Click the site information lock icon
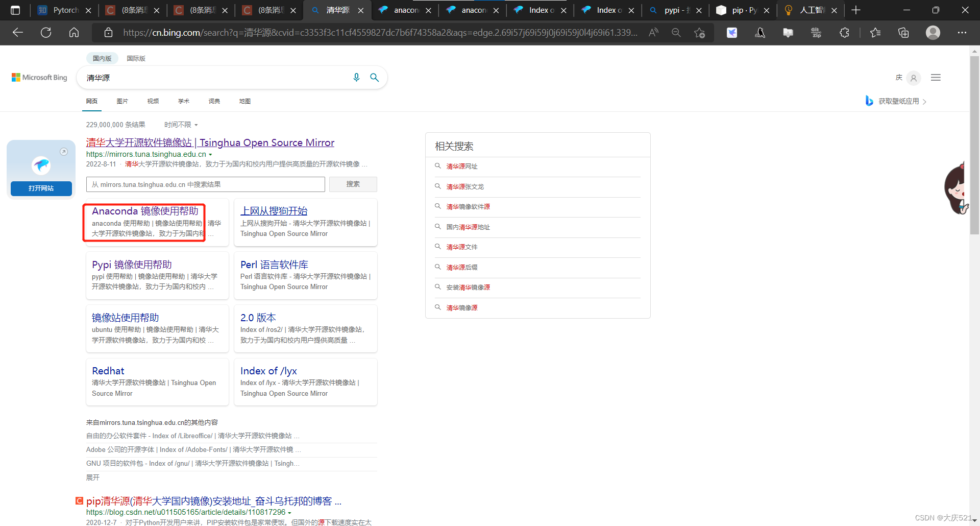 (108, 32)
